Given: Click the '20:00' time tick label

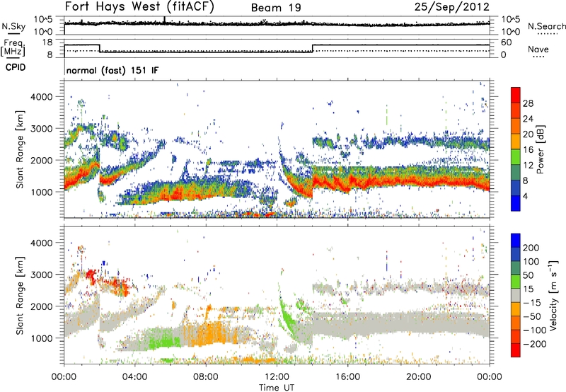Looking at the screenshot, I should pos(418,377).
